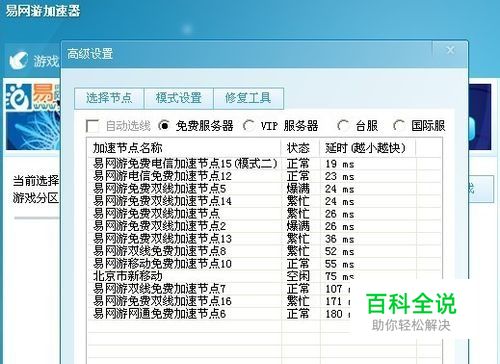
Task: Click the 55 ms latency value
Action: click(340, 264)
